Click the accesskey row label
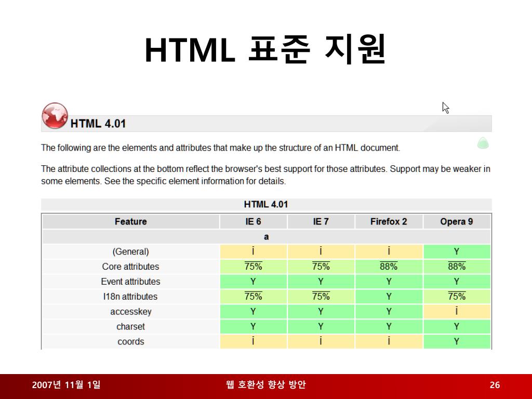The height and width of the screenshot is (399, 532). pos(130,312)
